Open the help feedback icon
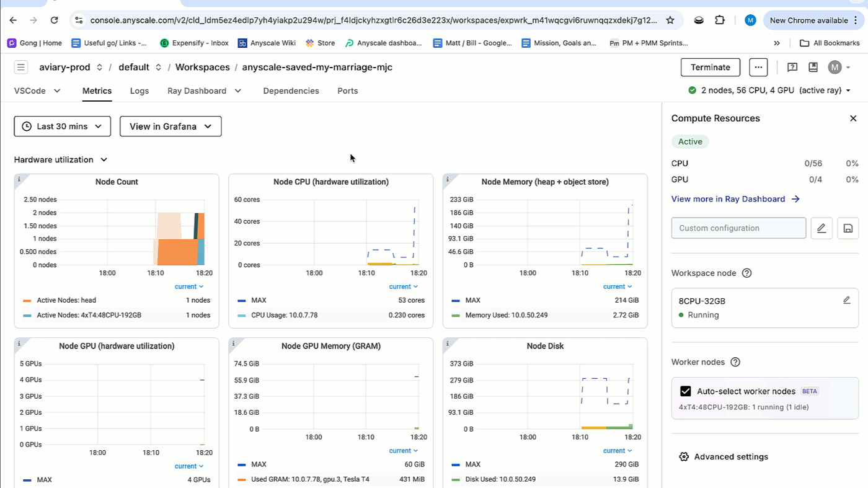This screenshot has height=488, width=868. coord(792,67)
